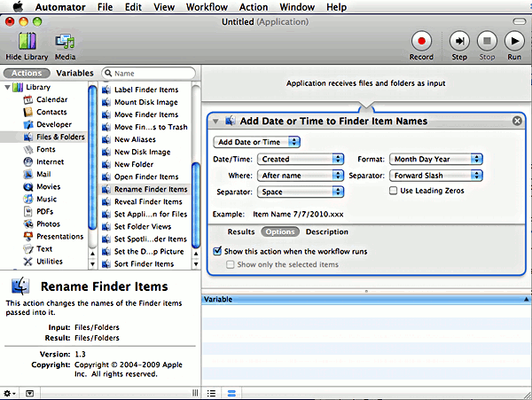Toggle Show this action when workflow runs
Viewport: 532px width, 400px height.
point(217,251)
